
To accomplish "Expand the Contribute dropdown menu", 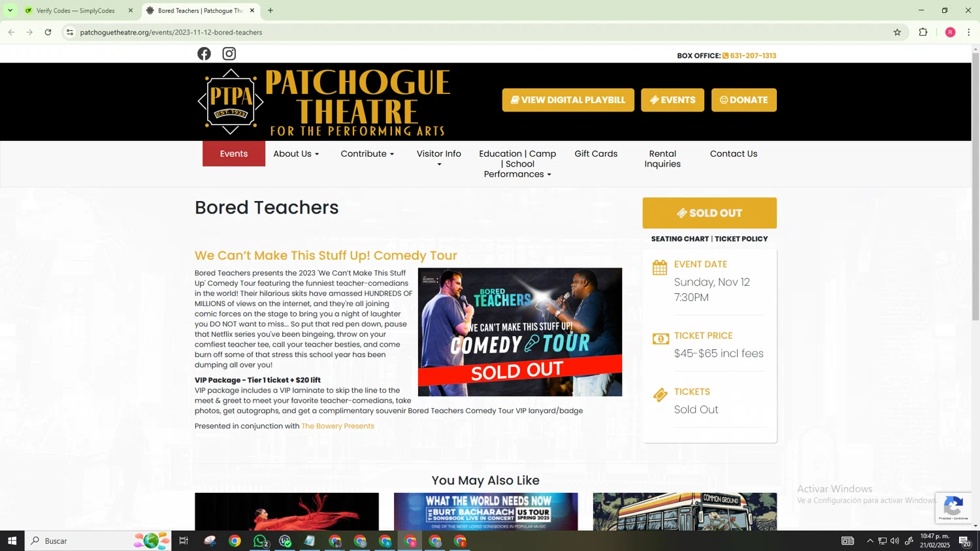I will click(367, 154).
